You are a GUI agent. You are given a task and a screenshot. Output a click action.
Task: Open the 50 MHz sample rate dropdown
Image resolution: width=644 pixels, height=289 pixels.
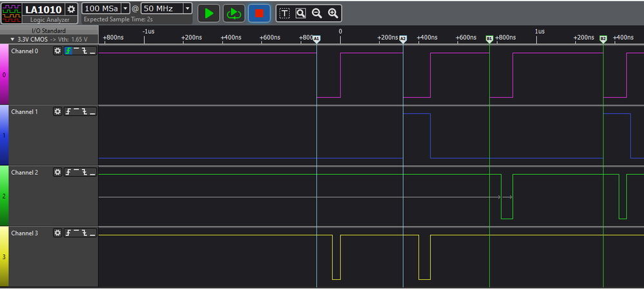188,8
